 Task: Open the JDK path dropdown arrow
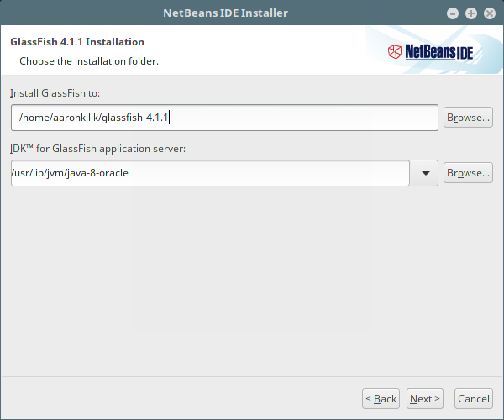click(425, 173)
